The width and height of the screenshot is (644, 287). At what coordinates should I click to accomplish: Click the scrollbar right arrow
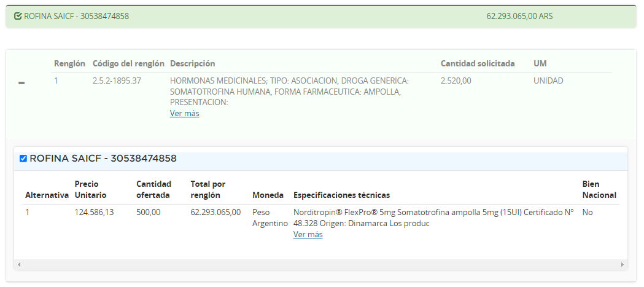(x=622, y=265)
